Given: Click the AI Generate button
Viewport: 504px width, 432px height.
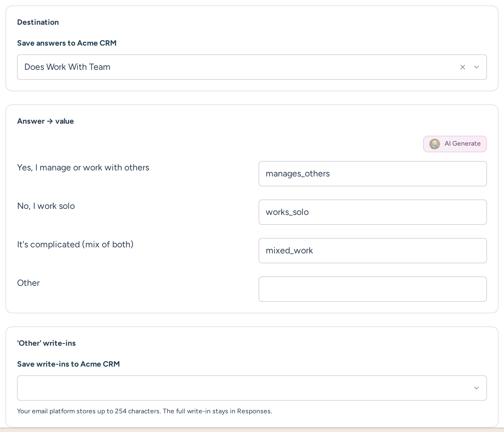Looking at the screenshot, I should click(x=455, y=144).
